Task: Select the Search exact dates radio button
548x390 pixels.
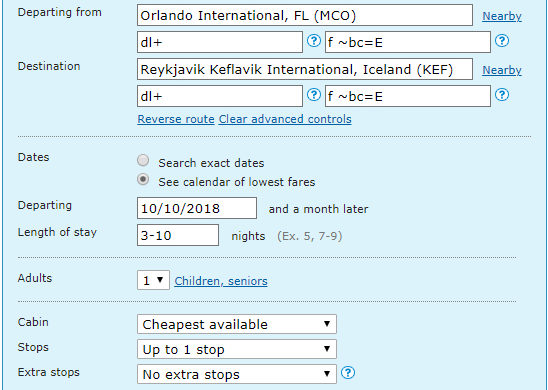Action: coord(143,160)
